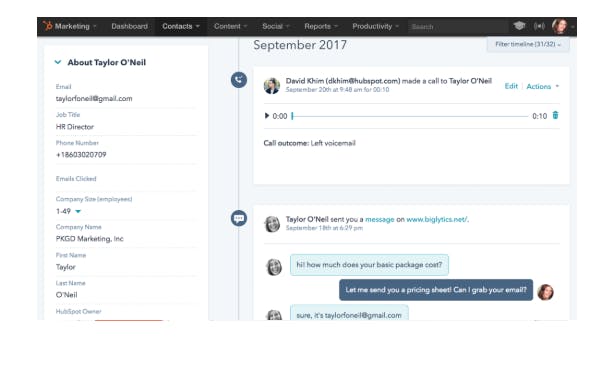The width and height of the screenshot is (614, 372).
Task: Click the 0:10 recording duration label
Action: pyautogui.click(x=539, y=116)
